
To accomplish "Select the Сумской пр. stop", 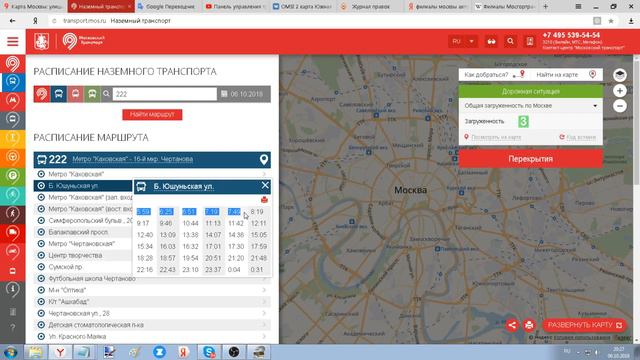I will click(x=65, y=267).
